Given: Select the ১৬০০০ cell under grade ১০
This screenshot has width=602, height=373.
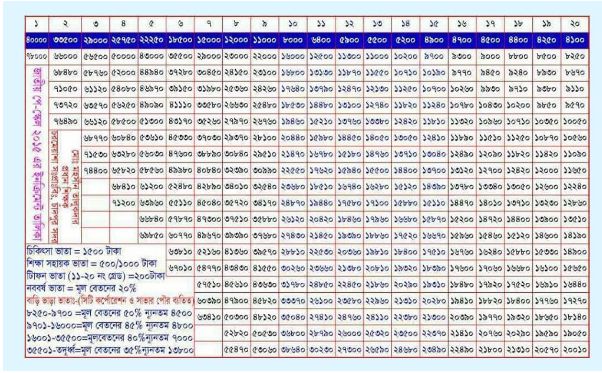Looking at the screenshot, I should tap(293, 56).
